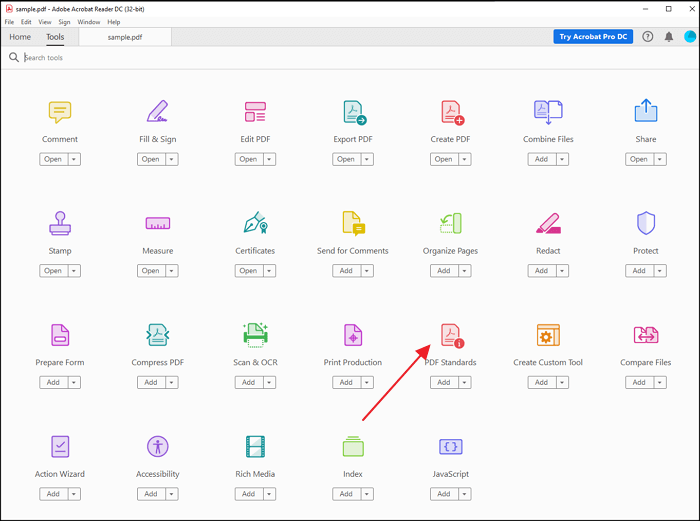Open the Window menu
The width and height of the screenshot is (700, 521).
pyautogui.click(x=89, y=21)
